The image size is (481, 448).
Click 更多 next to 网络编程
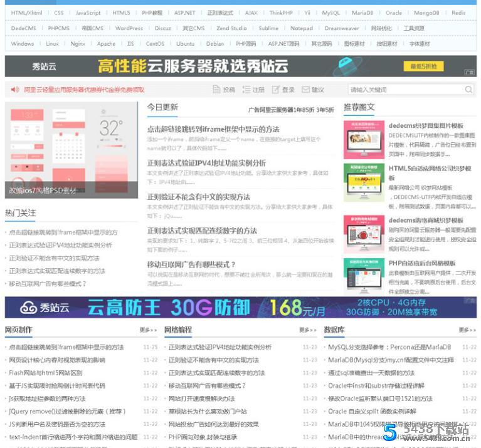[308, 330]
